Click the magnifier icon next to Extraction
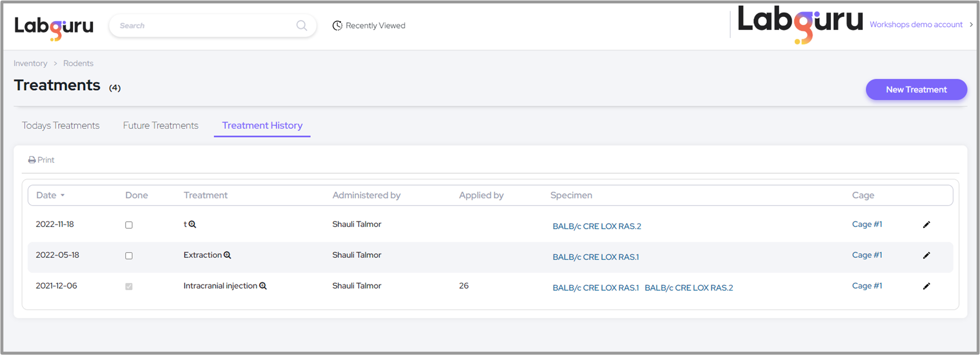 [x=227, y=255]
